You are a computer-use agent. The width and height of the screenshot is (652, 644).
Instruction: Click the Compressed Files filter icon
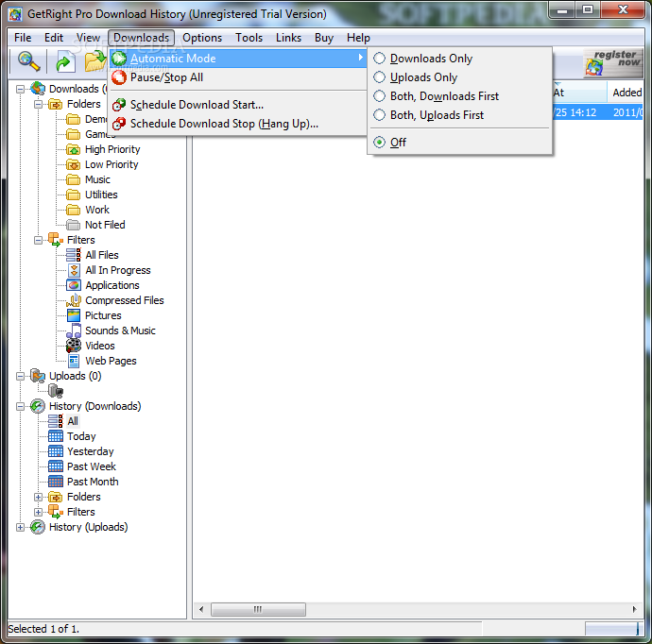(x=74, y=300)
